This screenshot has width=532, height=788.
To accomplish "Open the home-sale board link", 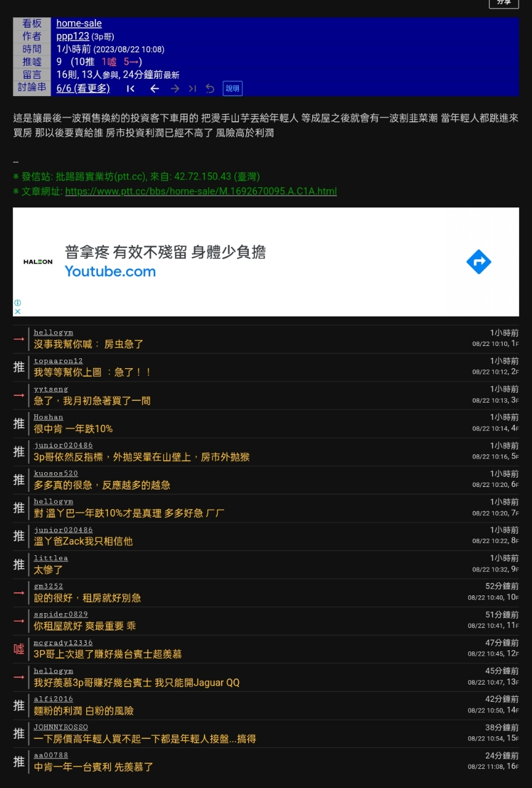I will (x=79, y=23).
